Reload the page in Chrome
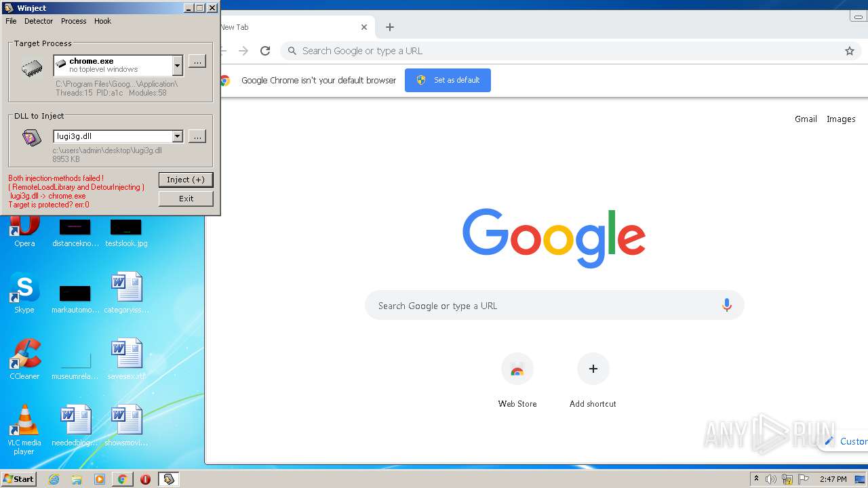 [x=265, y=51]
